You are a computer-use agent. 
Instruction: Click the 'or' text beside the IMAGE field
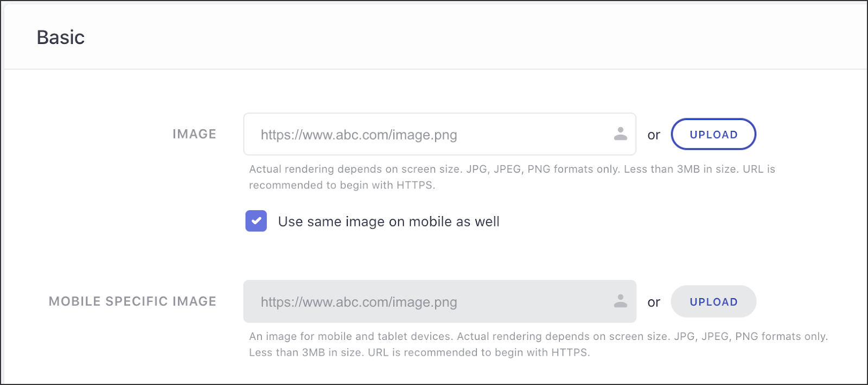654,135
